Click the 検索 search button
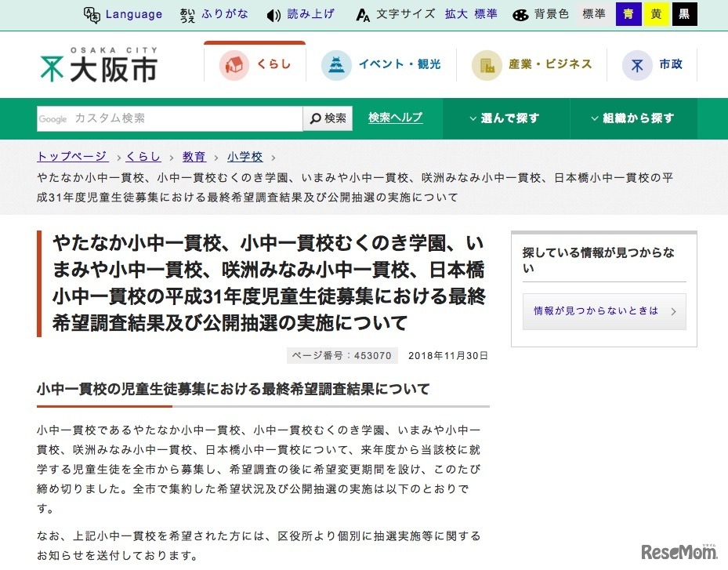Image resolution: width=728 pixels, height=570 pixels. (x=328, y=118)
